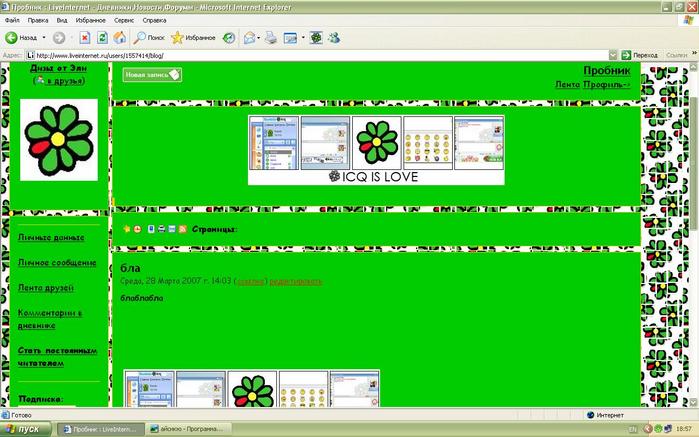Click the Mail envelope toolbar icon
The image size is (699, 437).
click(250, 38)
